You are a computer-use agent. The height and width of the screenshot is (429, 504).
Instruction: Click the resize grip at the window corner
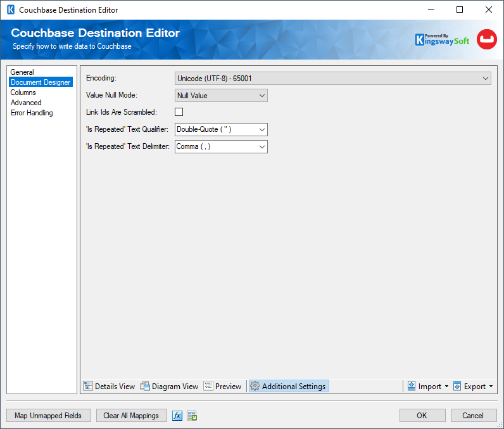pyautogui.click(x=500, y=425)
